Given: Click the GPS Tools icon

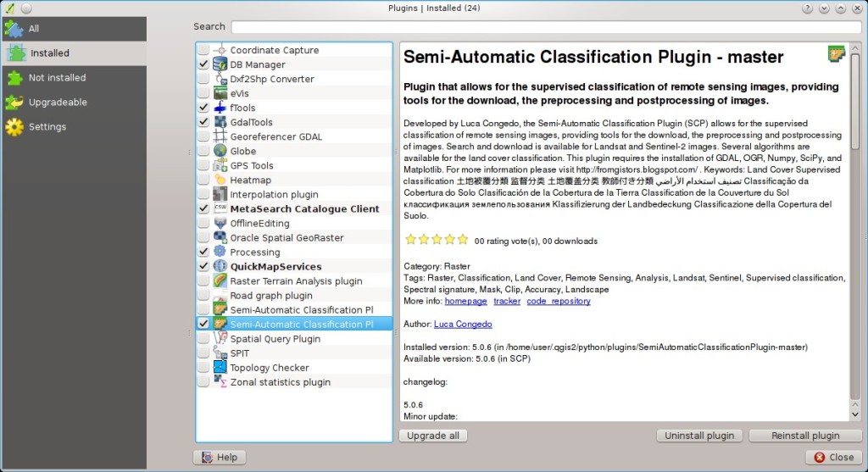Looking at the screenshot, I should pos(220,165).
